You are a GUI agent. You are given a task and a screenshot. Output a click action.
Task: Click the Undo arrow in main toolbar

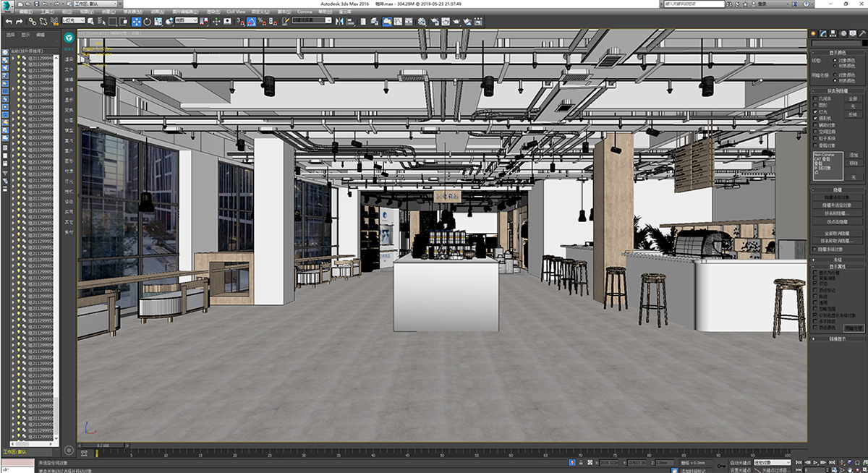pyautogui.click(x=8, y=22)
